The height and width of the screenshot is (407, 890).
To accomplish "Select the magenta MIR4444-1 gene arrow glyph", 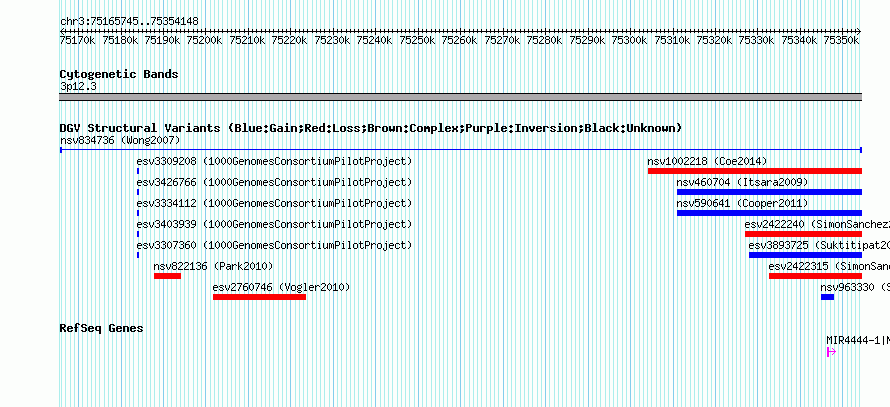I will point(832,352).
